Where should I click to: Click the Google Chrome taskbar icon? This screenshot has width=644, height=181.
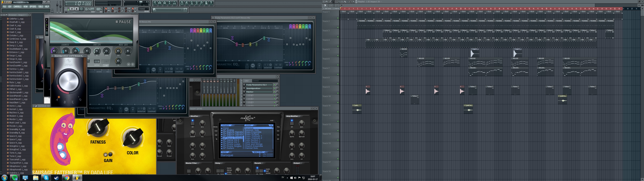coord(67,178)
